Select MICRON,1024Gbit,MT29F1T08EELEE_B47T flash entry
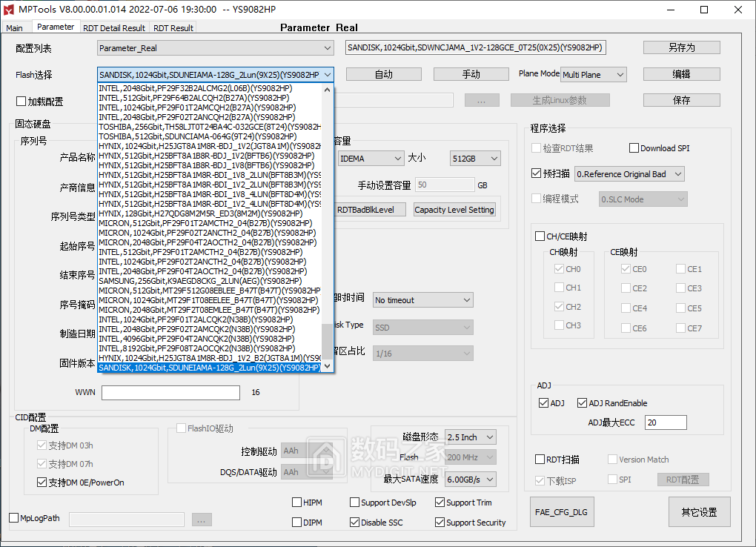Viewport: 756px width, 547px height. click(x=209, y=300)
